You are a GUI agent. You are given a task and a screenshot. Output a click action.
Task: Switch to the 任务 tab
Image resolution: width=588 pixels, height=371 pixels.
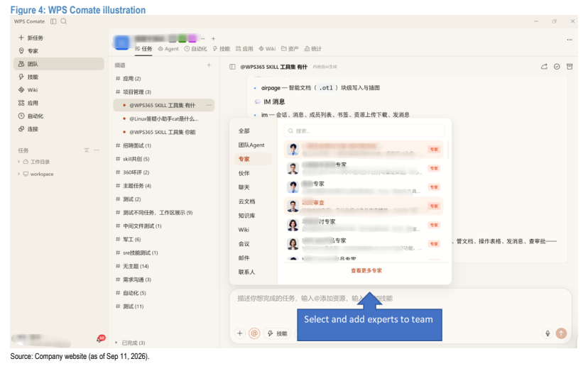point(143,49)
